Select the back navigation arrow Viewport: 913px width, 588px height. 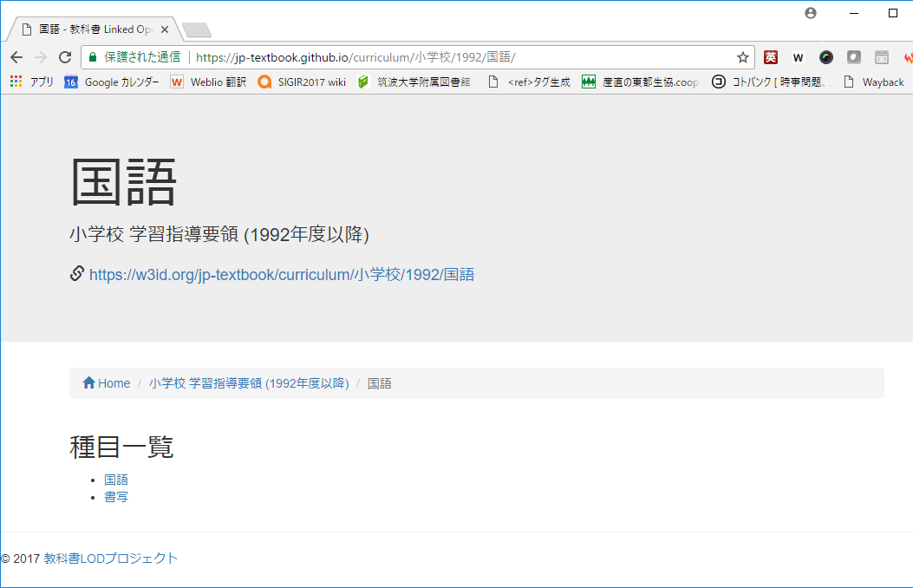point(16,56)
